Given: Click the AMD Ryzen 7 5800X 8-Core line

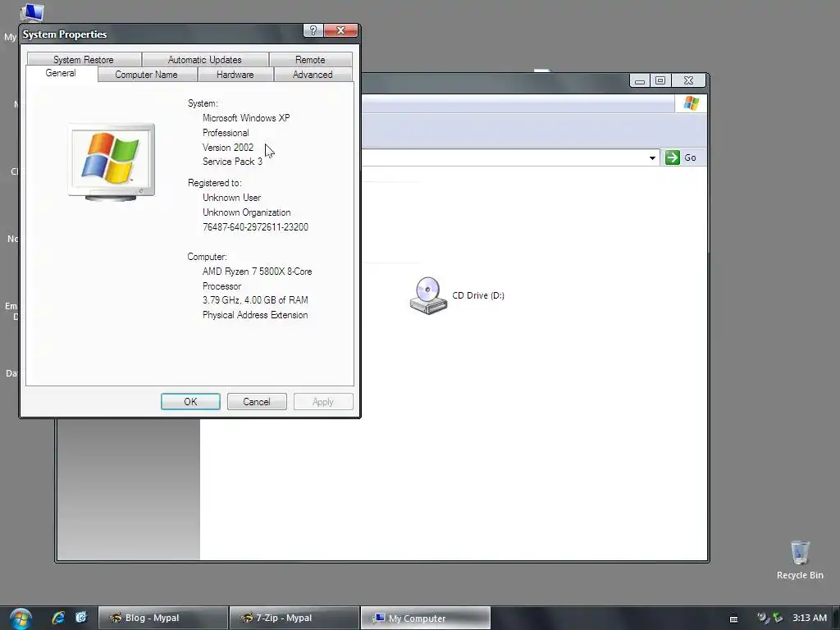Looking at the screenshot, I should 257,272.
